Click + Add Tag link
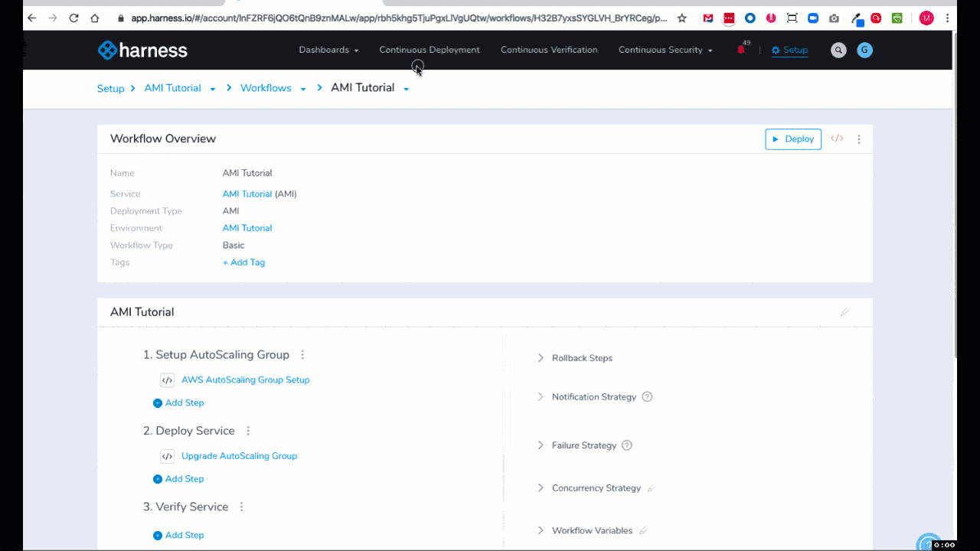980x551 pixels. click(x=243, y=262)
